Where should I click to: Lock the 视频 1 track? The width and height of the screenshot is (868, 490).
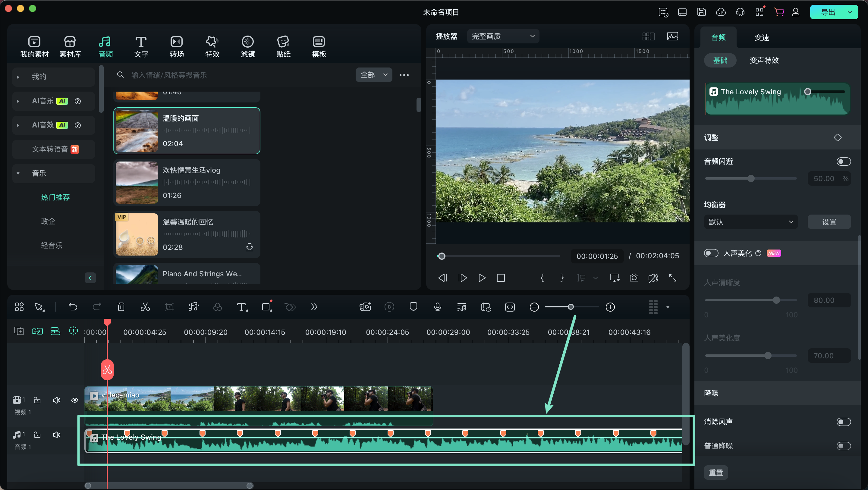37,400
